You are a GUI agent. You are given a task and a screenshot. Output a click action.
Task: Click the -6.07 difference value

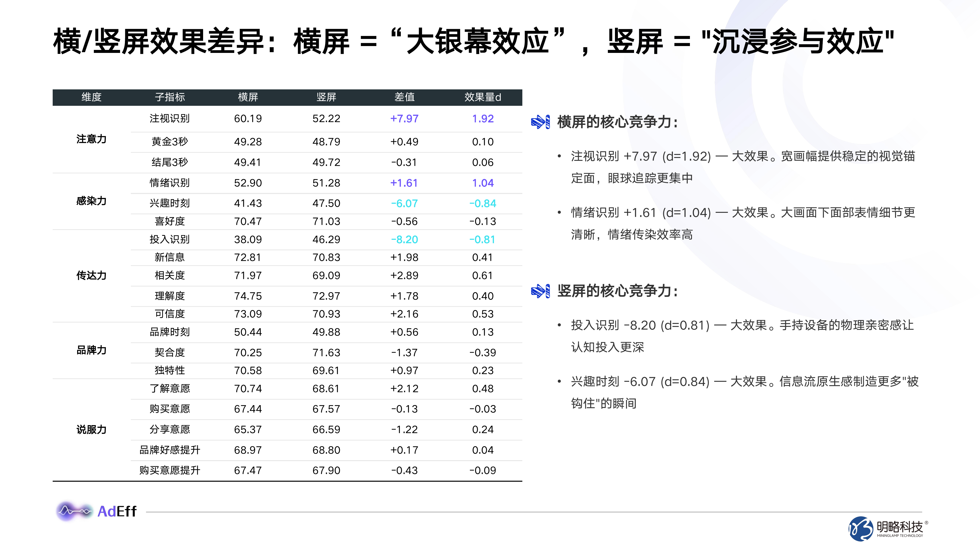pyautogui.click(x=404, y=204)
